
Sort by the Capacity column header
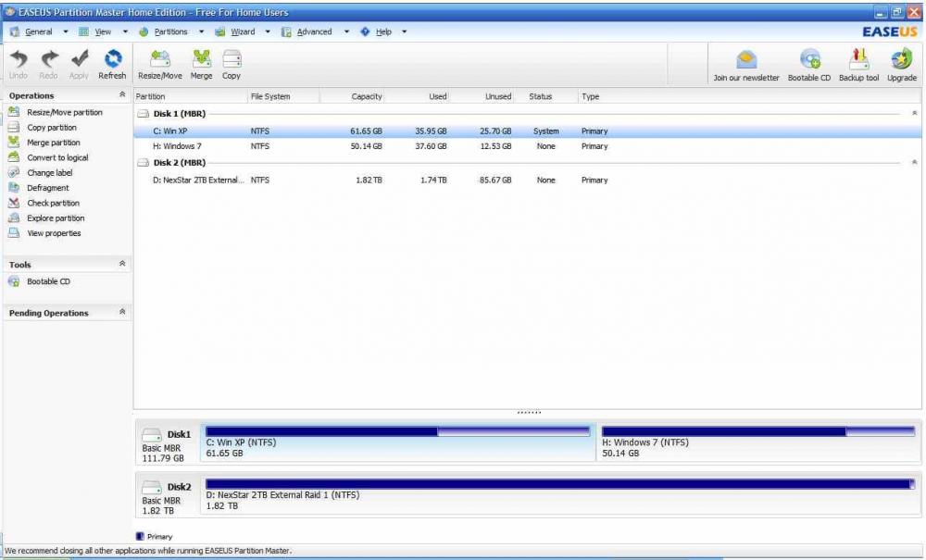pos(367,96)
